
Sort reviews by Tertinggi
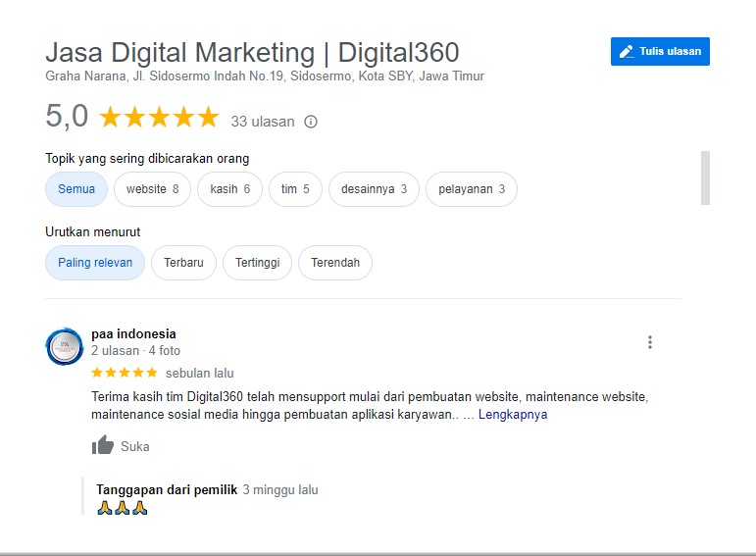pos(257,263)
